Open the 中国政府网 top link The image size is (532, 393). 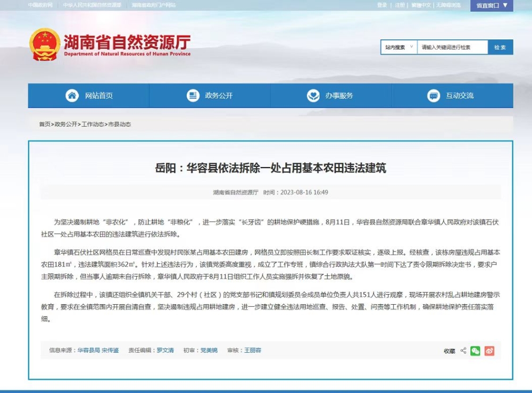40,5
